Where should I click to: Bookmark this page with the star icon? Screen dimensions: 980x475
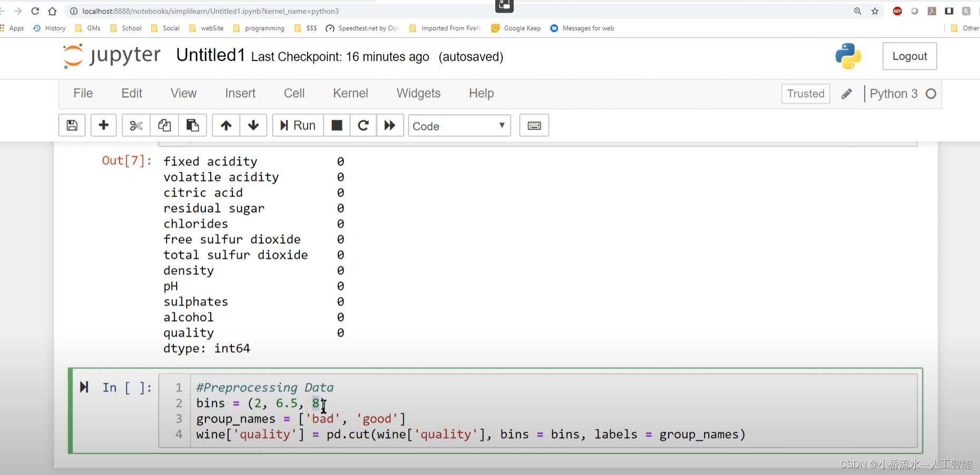[x=875, y=11]
